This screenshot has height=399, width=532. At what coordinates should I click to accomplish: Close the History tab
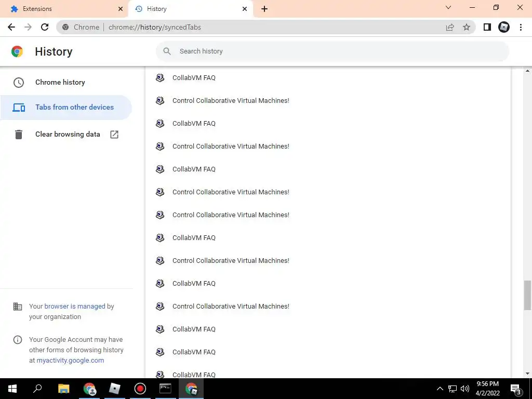pos(245,9)
